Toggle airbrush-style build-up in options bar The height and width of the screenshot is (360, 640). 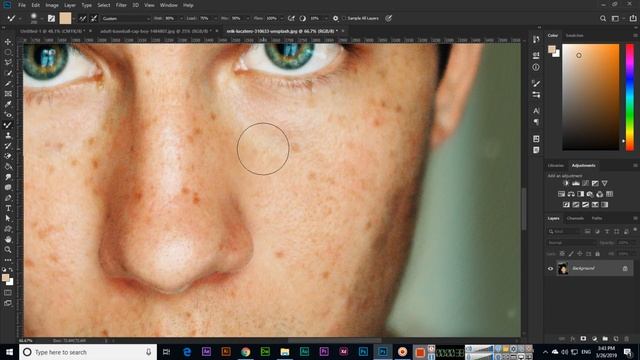click(291, 18)
